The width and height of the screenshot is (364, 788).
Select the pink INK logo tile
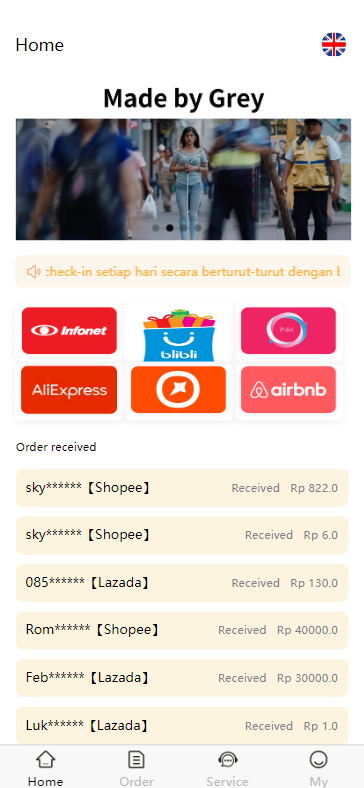(x=288, y=331)
